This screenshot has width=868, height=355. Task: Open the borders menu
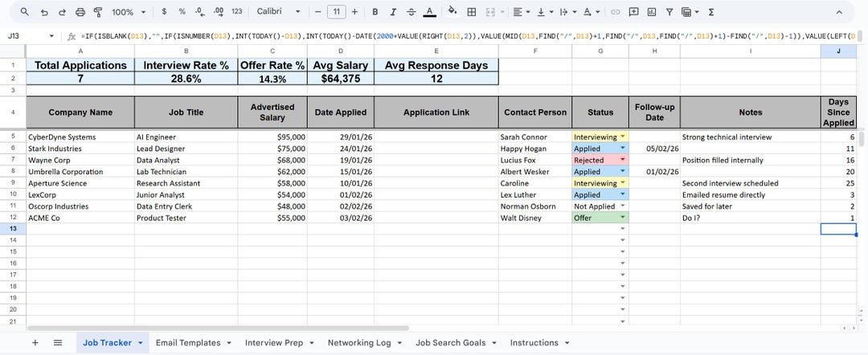(472, 11)
